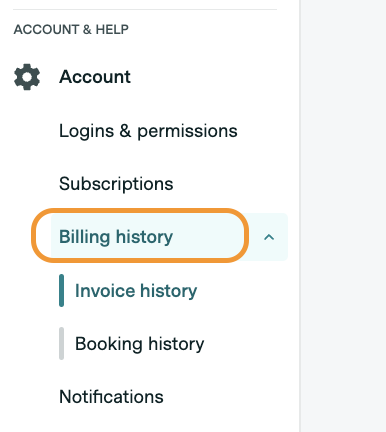Collapse Billing history with the chevron arrow
The height and width of the screenshot is (432, 386).
click(x=269, y=237)
